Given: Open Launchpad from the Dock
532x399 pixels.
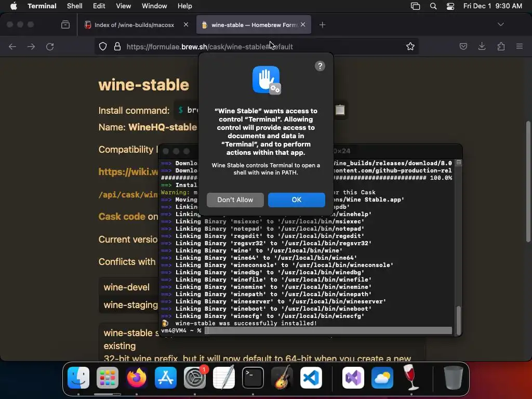Looking at the screenshot, I should 107,378.
